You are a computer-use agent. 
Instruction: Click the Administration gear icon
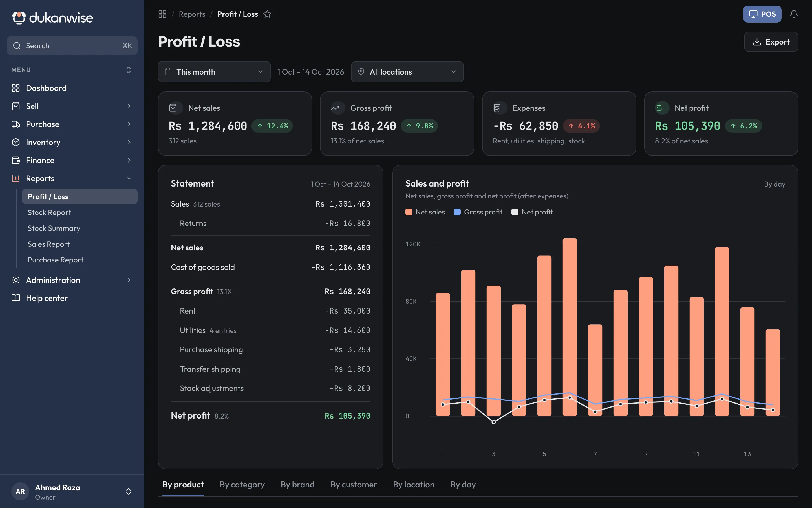tap(16, 280)
